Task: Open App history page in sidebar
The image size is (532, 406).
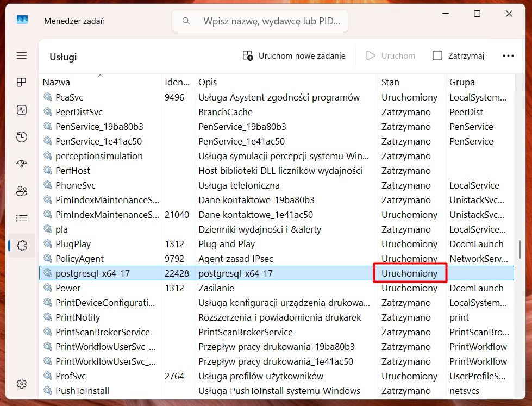Action: click(22, 137)
